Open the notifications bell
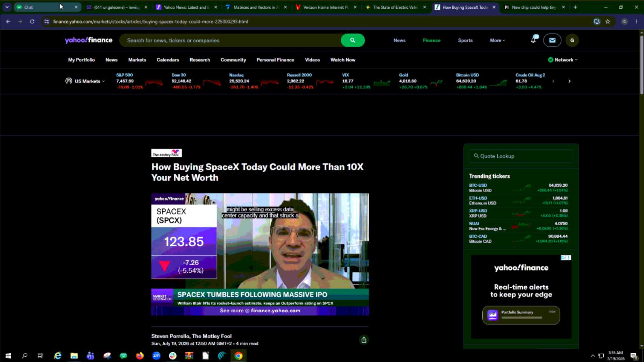The width and height of the screenshot is (644, 362). [x=533, y=40]
